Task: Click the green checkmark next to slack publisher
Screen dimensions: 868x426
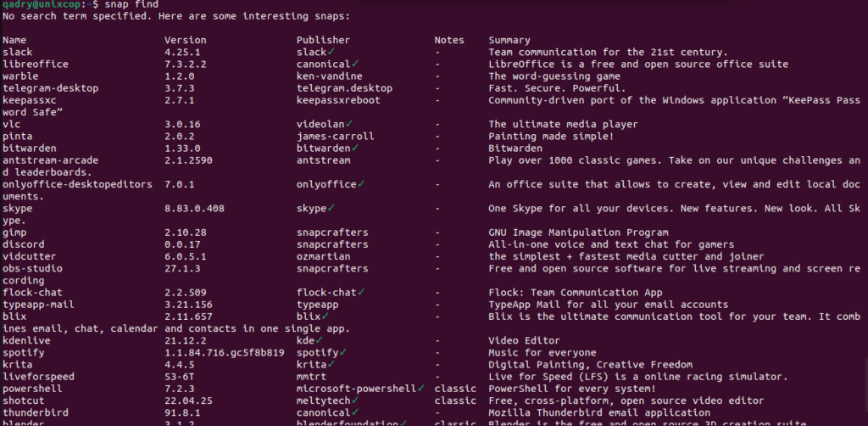Action: (331, 52)
